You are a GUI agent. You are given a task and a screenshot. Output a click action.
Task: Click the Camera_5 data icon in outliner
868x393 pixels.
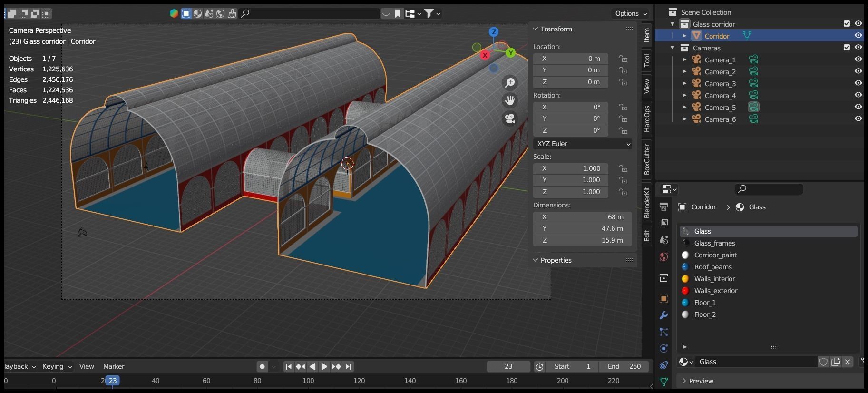point(753,107)
